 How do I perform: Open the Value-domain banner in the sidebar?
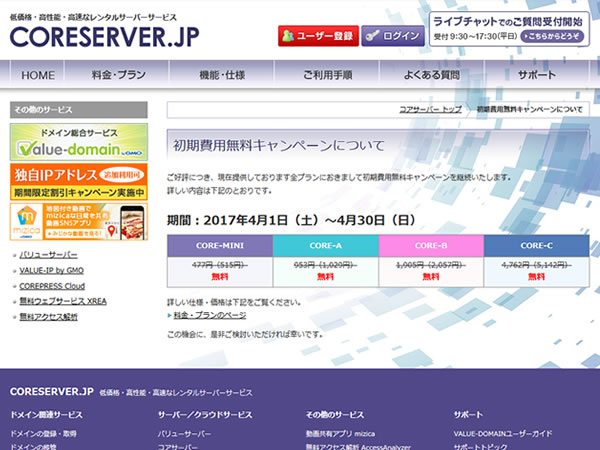79,142
